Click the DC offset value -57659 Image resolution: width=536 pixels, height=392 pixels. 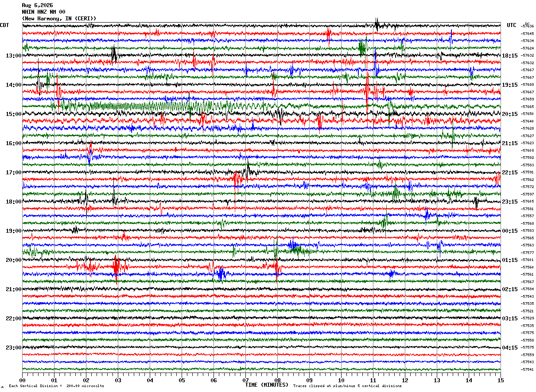[x=528, y=99]
